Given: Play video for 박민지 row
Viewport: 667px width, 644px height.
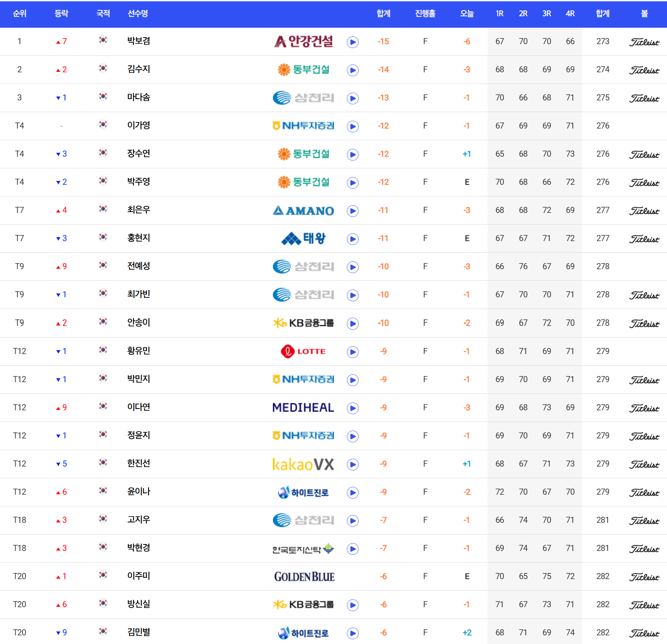Looking at the screenshot, I should pyautogui.click(x=353, y=380).
